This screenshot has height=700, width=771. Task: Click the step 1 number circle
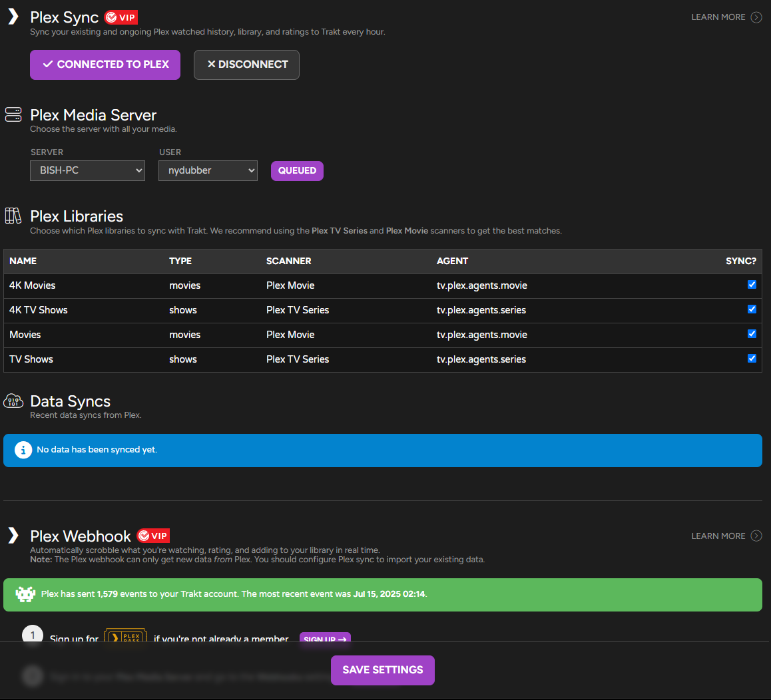[33, 635]
